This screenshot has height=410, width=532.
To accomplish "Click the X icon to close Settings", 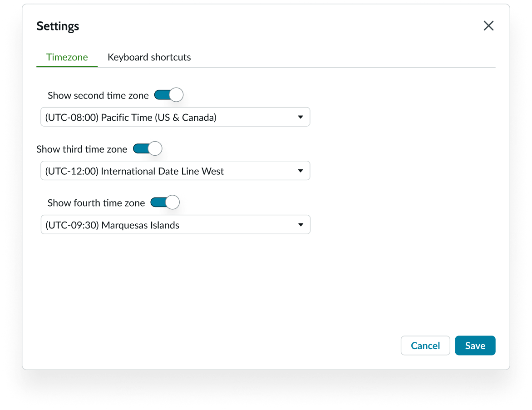I will tap(489, 26).
